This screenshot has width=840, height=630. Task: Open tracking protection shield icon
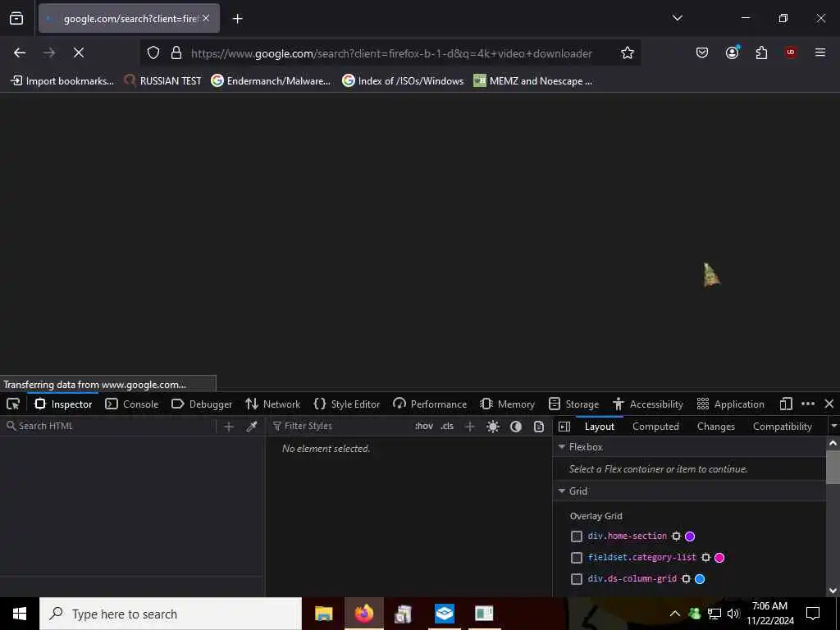click(153, 52)
